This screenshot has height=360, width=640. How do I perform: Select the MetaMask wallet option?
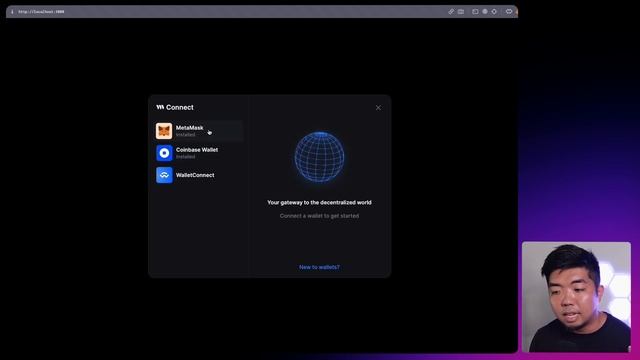(x=199, y=131)
